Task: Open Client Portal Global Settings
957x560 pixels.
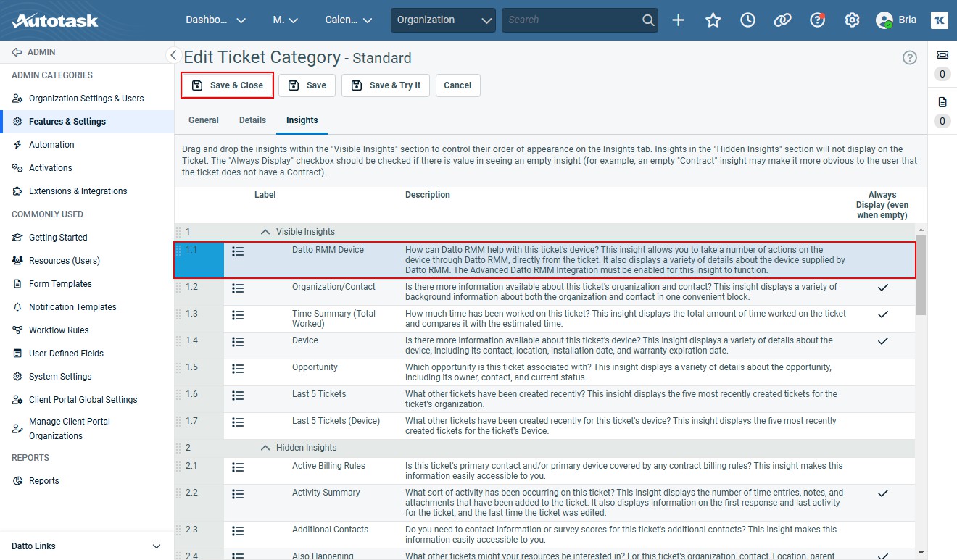Action: pyautogui.click(x=83, y=400)
